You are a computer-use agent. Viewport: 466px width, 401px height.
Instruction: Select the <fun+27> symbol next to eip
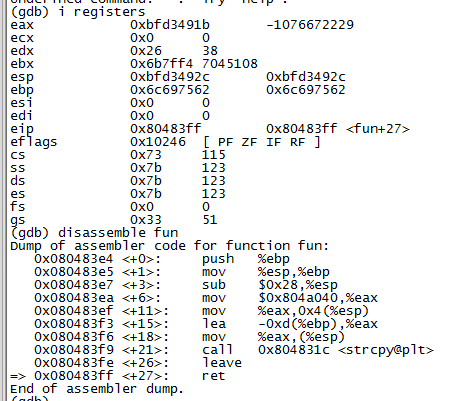click(378, 129)
